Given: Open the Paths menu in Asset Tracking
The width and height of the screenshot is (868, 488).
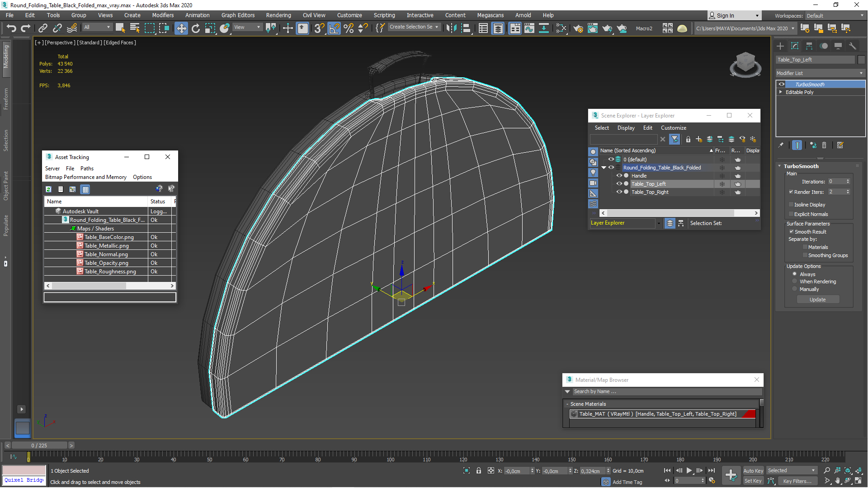Looking at the screenshot, I should tap(87, 169).
